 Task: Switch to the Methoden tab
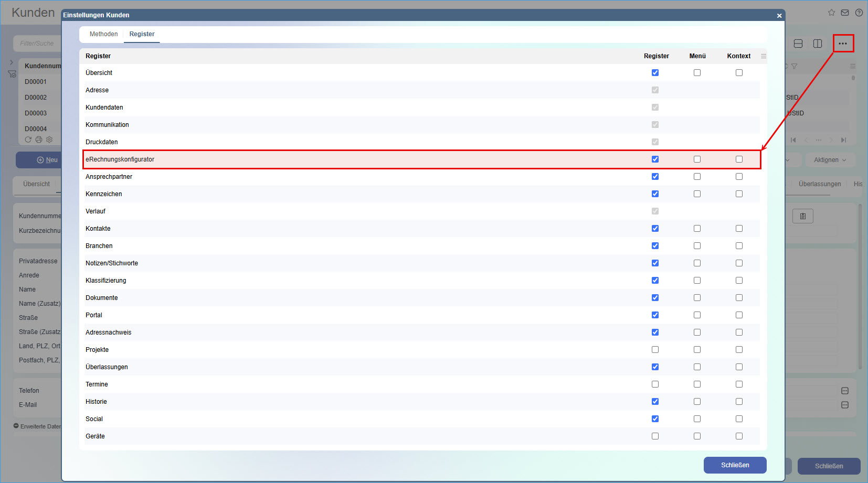coord(103,34)
